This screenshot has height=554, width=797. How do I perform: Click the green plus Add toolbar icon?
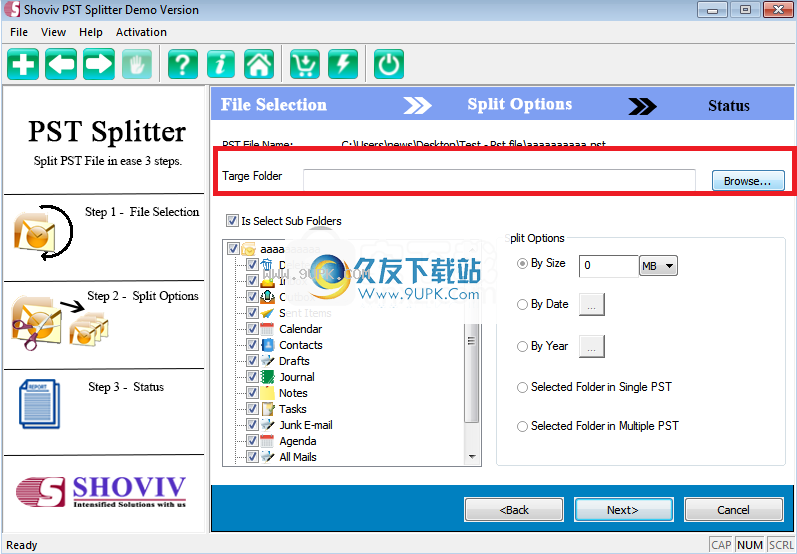23,64
